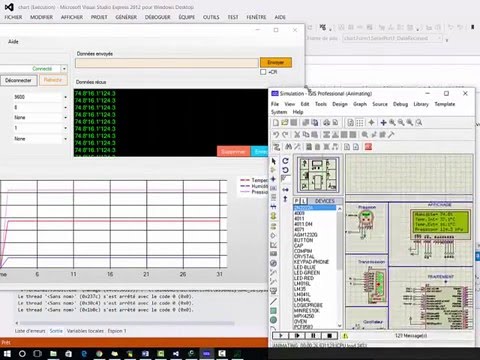Click the Undo arrow in ISIS toolbar

(276, 135)
